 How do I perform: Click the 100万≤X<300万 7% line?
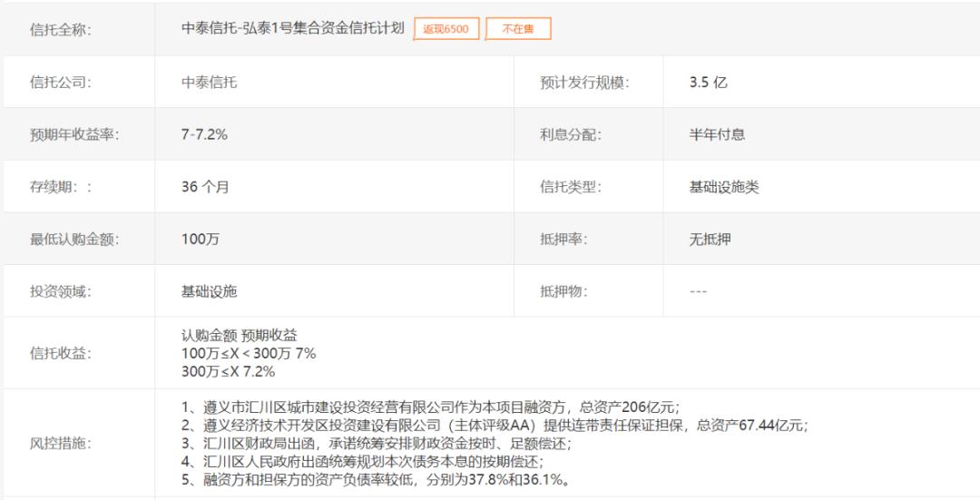pyautogui.click(x=249, y=353)
